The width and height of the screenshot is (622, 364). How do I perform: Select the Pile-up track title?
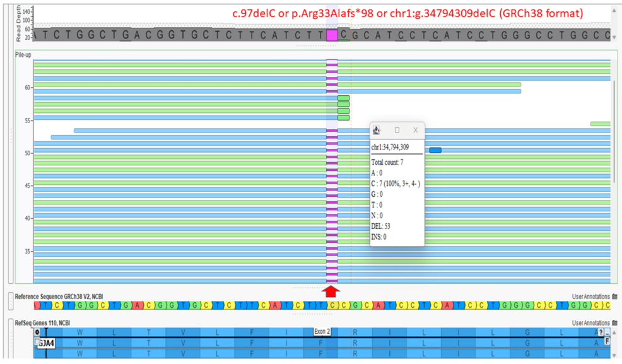tap(23, 55)
